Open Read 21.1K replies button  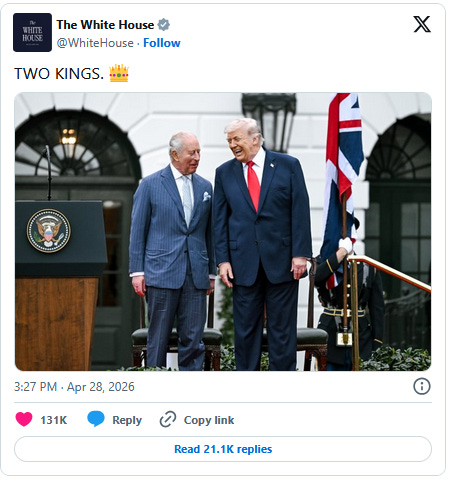(x=223, y=449)
